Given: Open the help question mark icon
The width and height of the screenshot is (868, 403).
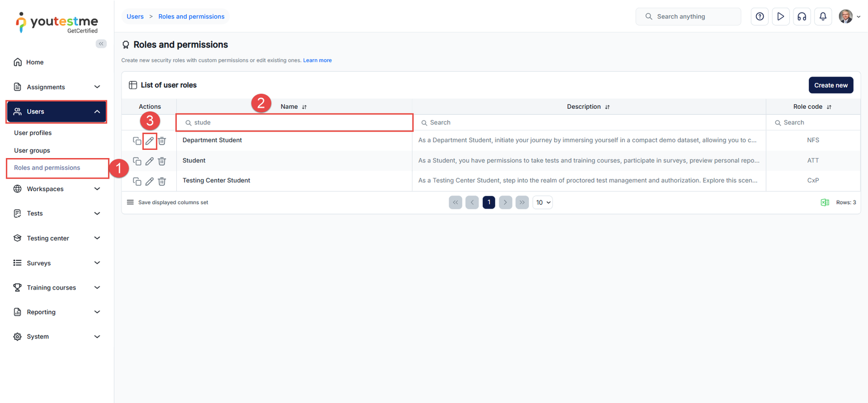Looking at the screenshot, I should tap(759, 17).
